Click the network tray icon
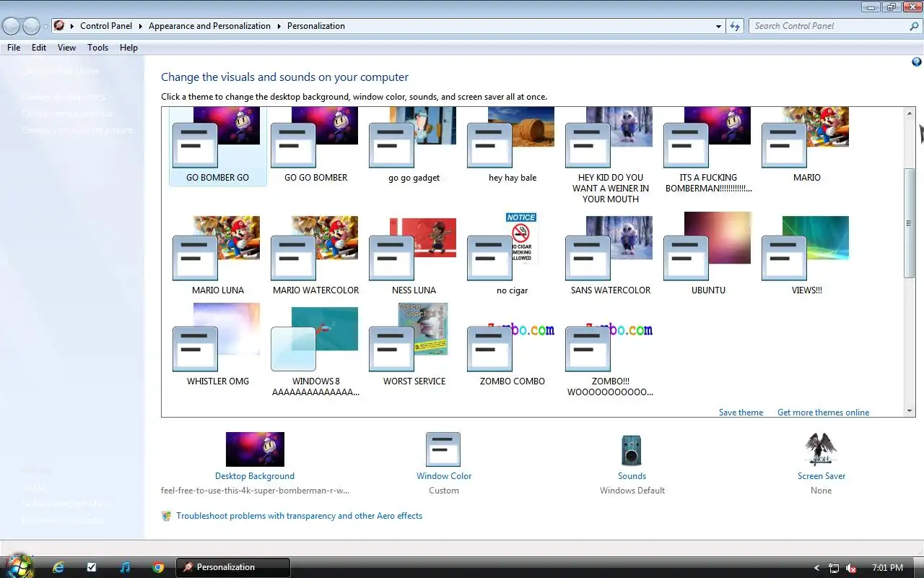This screenshot has width=924, height=578. pos(834,568)
